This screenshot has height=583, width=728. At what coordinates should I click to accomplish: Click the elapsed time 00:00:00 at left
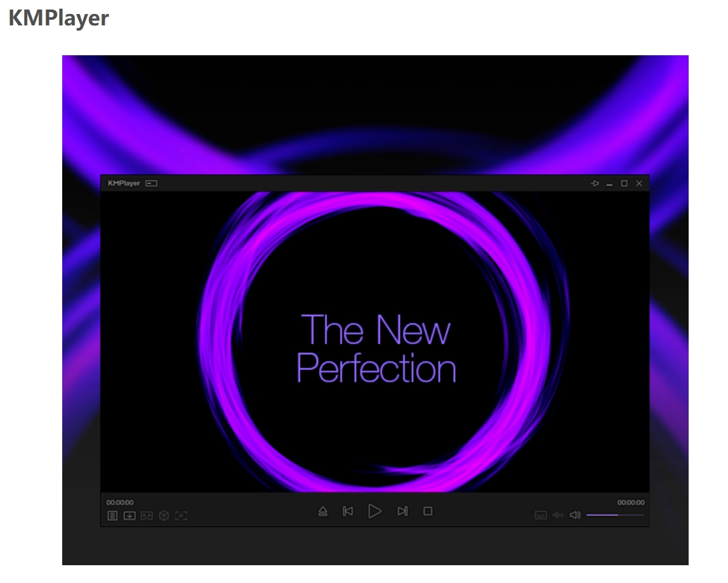tap(120, 502)
